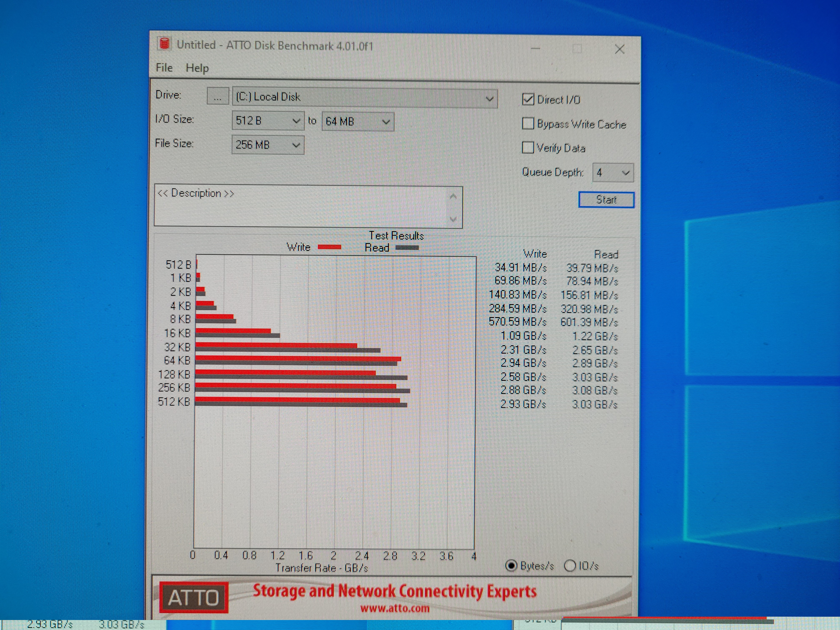The height and width of the screenshot is (630, 840).
Task: Click the ATTO Disk Benchmark title bar icon
Action: 164,44
